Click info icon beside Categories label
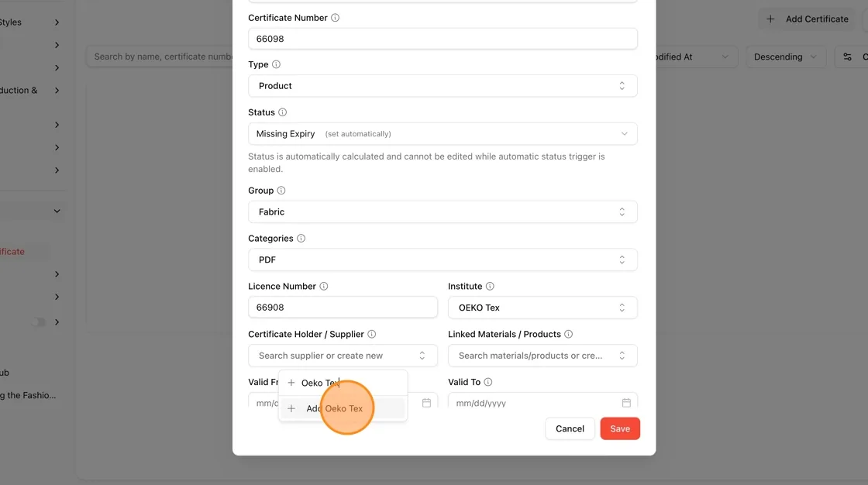868x485 pixels. pyautogui.click(x=301, y=239)
